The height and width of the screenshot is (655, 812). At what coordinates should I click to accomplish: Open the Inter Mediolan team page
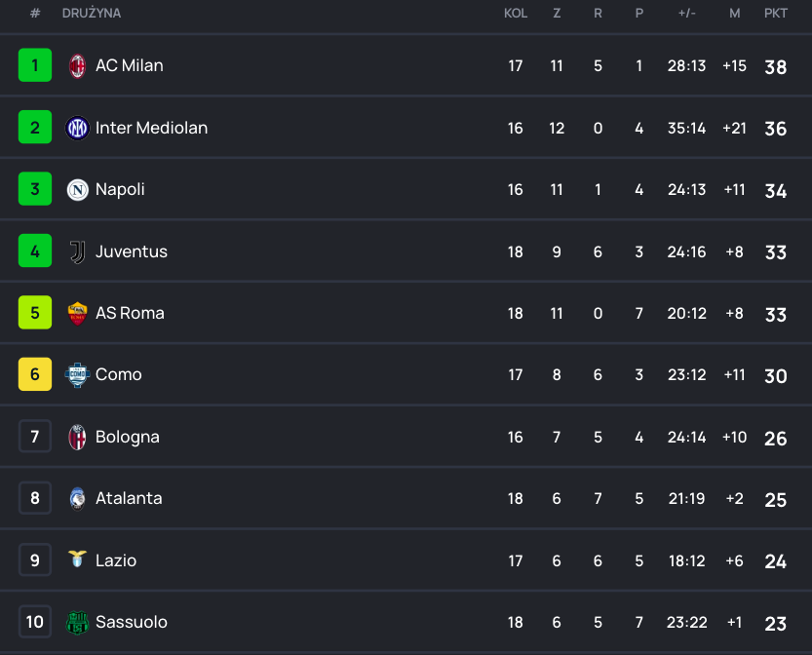(151, 128)
